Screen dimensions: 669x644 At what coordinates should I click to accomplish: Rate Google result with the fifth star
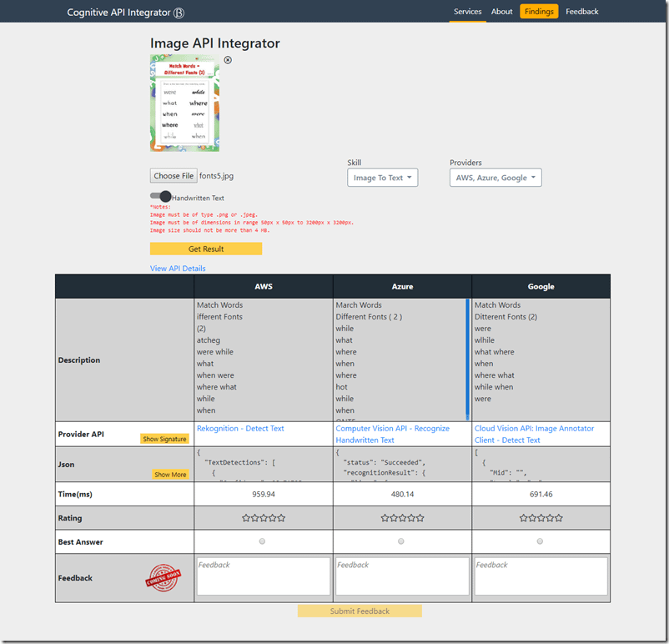(559, 518)
